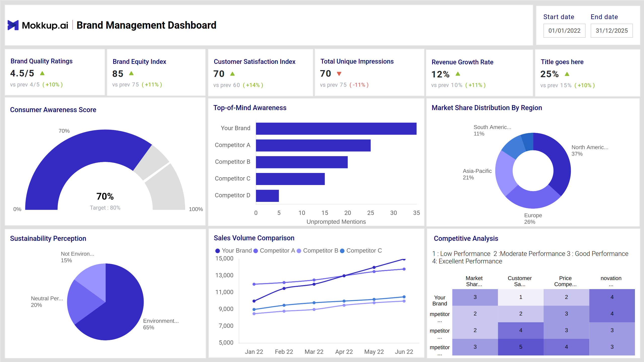Image resolution: width=644 pixels, height=362 pixels.
Task: Click the Competitor A legend dot
Action: (x=256, y=251)
